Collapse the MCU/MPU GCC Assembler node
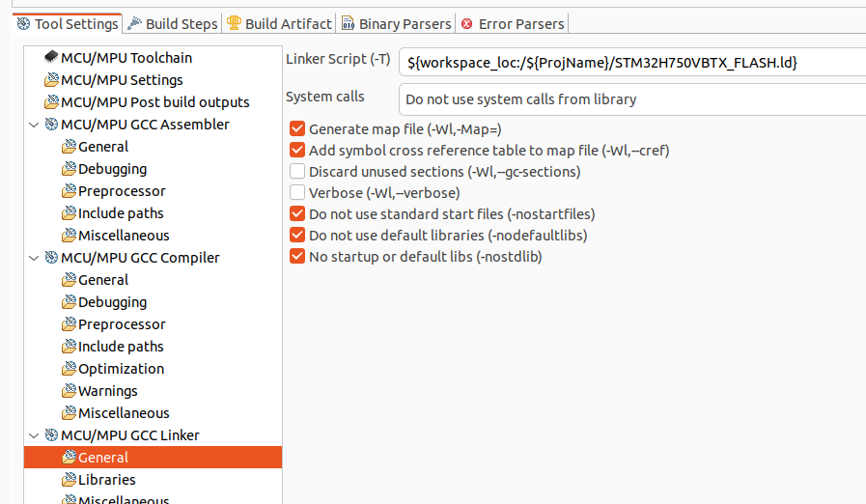866x504 pixels. pos(35,125)
